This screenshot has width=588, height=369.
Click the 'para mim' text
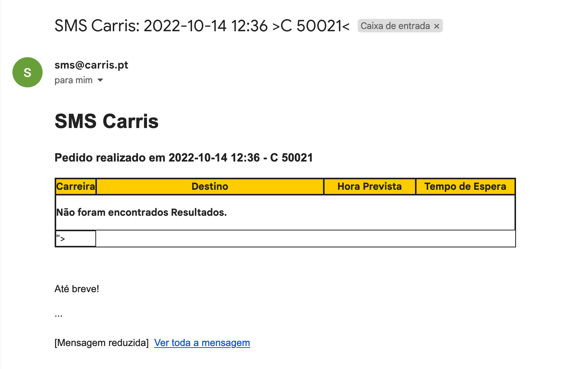73,80
